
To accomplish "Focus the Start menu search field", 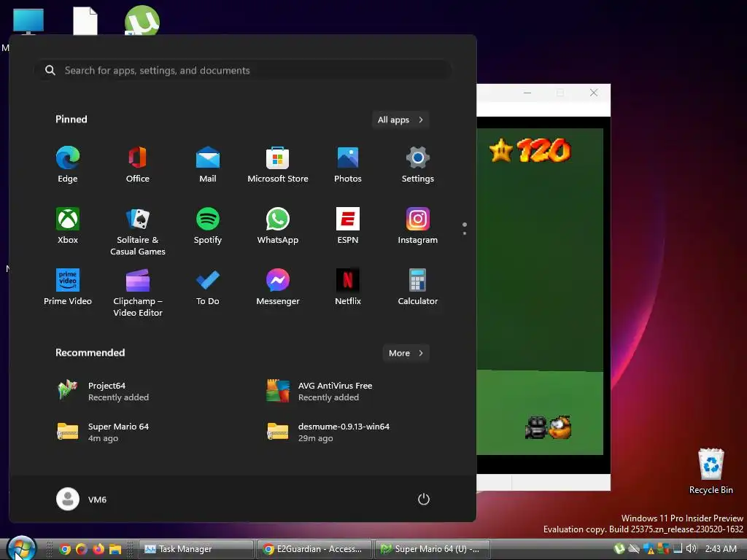I will 242,71.
